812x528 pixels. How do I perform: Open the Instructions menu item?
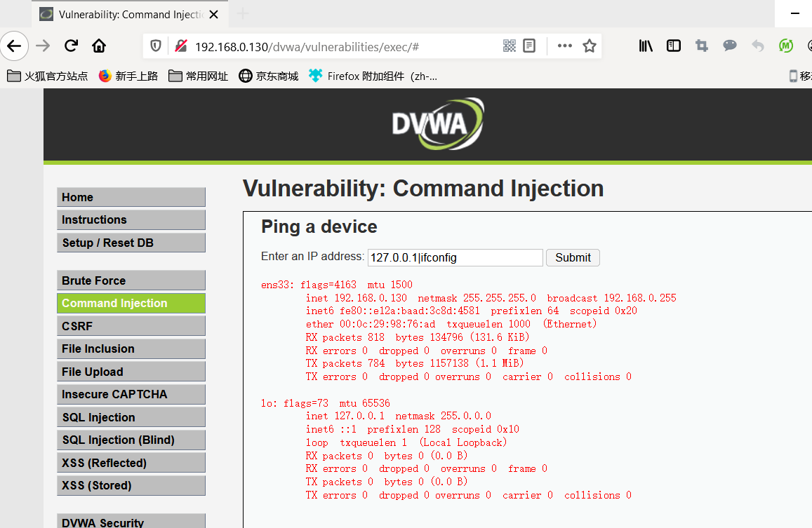131,220
